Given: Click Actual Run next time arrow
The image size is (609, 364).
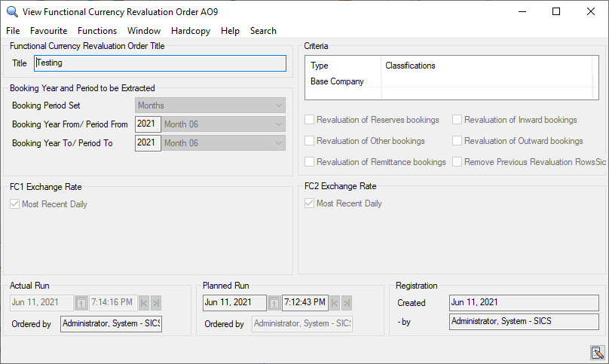Looking at the screenshot, I should tap(155, 303).
